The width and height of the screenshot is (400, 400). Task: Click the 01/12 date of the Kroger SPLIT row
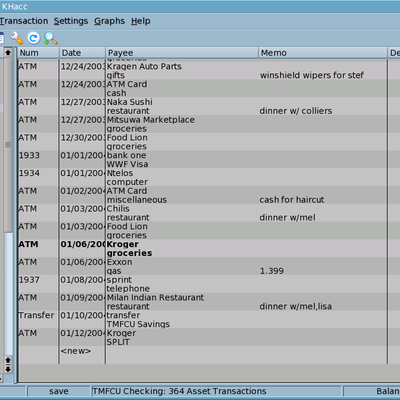pos(83,333)
